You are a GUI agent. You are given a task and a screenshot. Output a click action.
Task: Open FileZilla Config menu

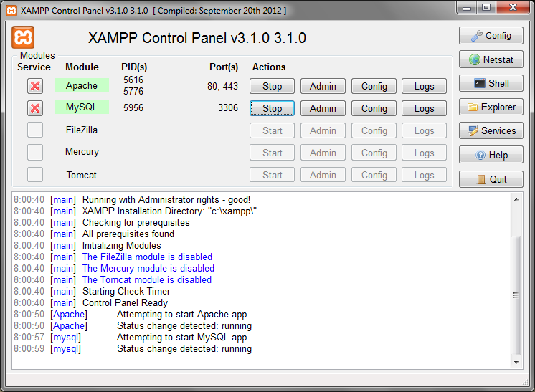coord(374,130)
